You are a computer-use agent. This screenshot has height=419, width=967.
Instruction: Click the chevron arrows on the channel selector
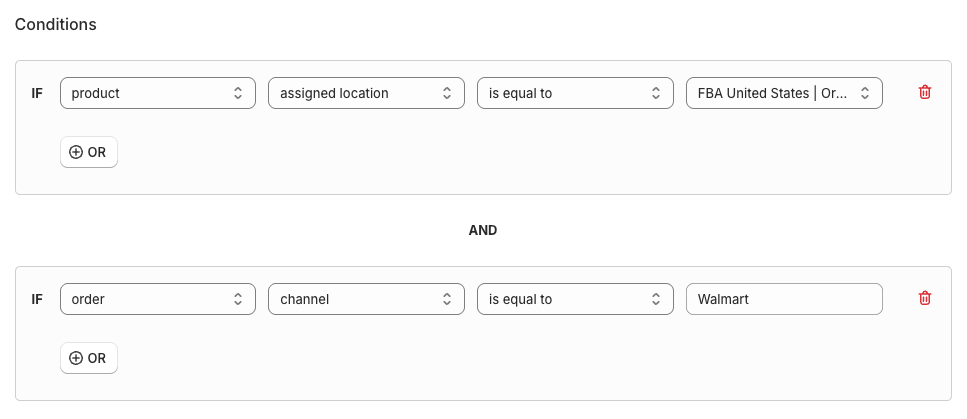click(446, 299)
